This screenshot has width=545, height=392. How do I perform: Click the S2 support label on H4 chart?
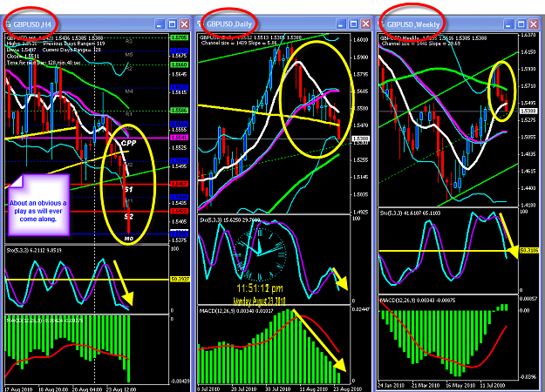pyautogui.click(x=128, y=217)
